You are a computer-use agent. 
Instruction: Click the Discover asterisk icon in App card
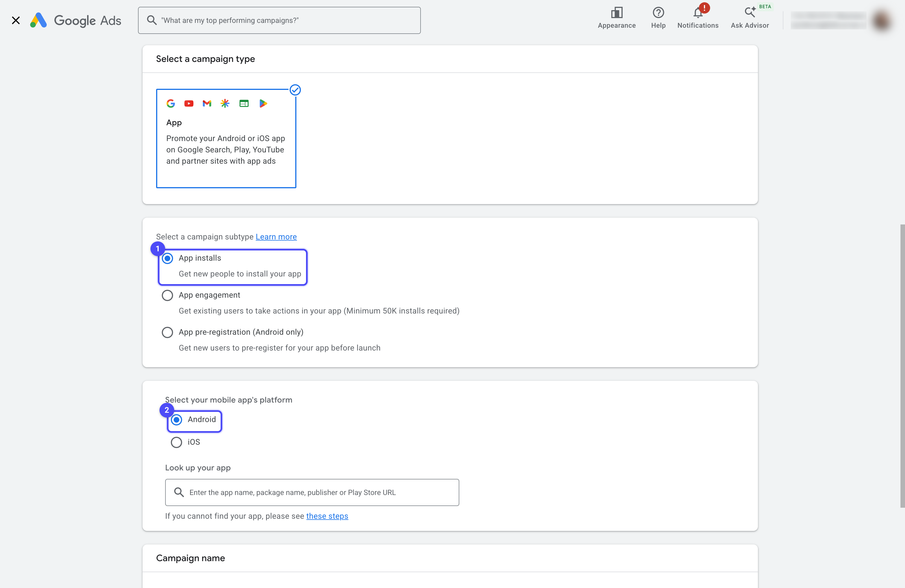tap(225, 103)
